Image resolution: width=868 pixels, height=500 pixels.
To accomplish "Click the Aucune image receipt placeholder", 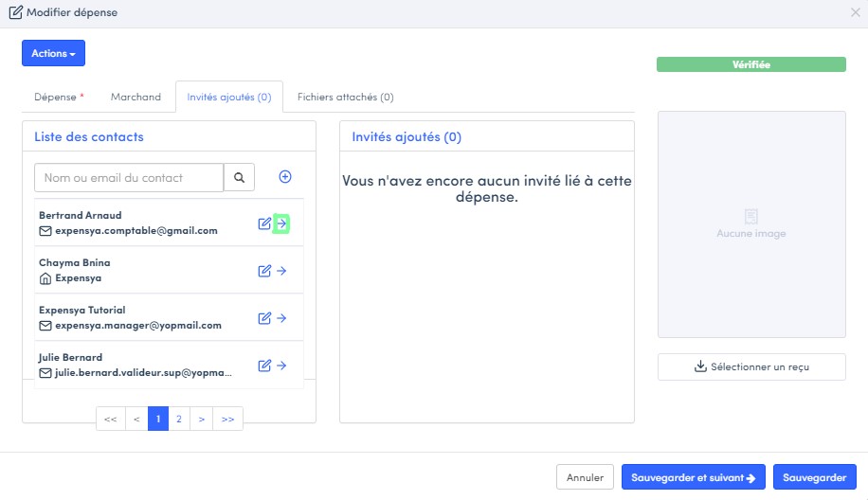I will [751, 224].
